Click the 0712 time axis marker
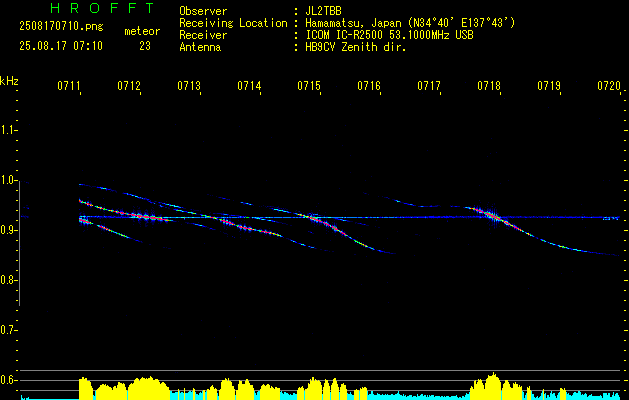 [129, 85]
